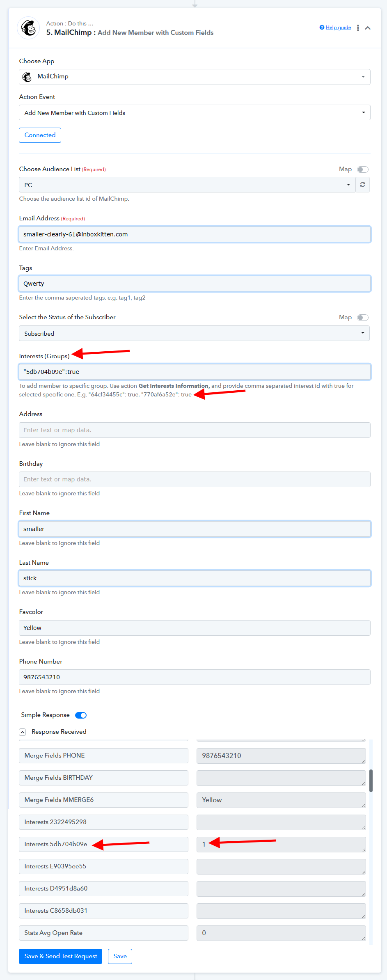Click the Yellow response value box
The width and height of the screenshot is (387, 980).
click(x=281, y=800)
